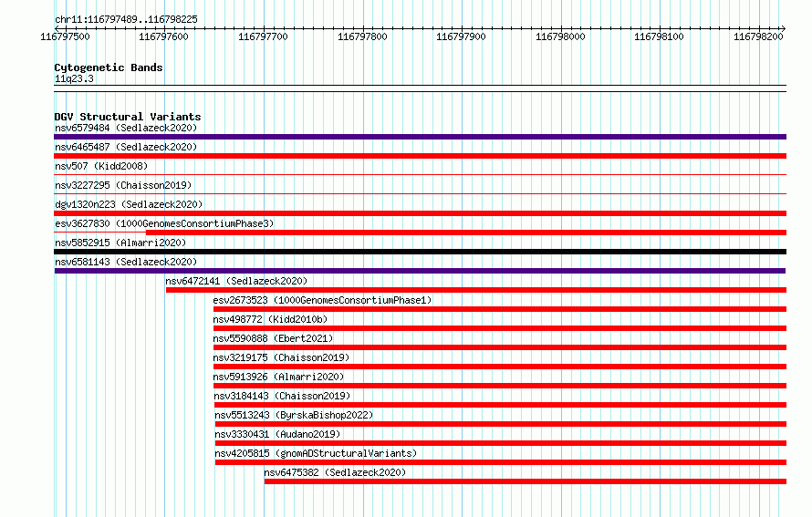
Task: Open the nsv6465487 (Sedlazeck2020) label
Action: click(x=126, y=147)
